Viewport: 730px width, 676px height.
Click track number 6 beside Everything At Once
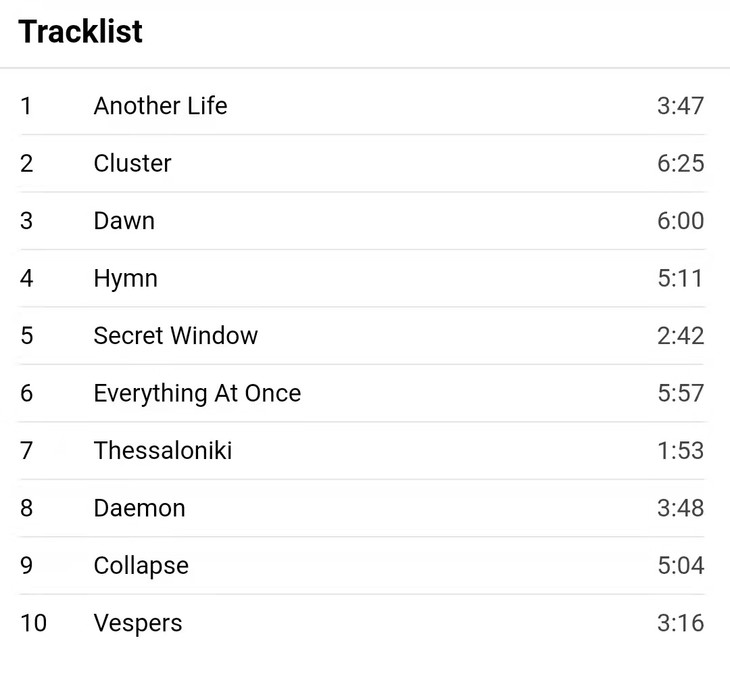click(x=27, y=394)
